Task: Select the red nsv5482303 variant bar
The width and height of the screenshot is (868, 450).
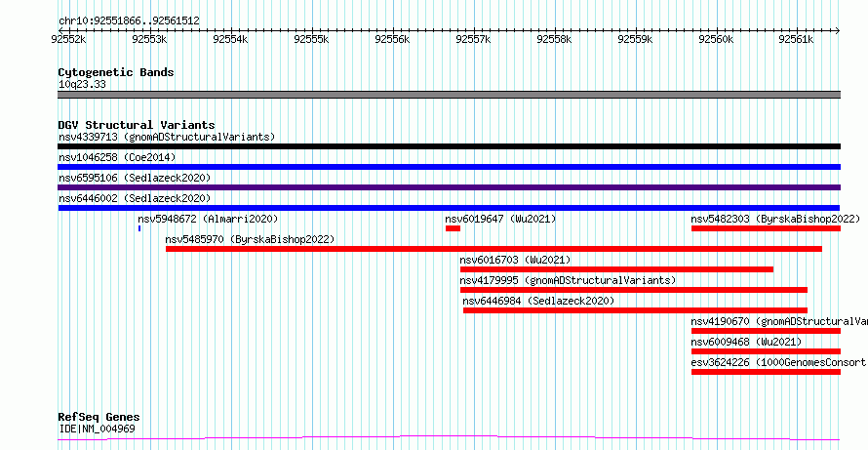Action: [x=767, y=228]
